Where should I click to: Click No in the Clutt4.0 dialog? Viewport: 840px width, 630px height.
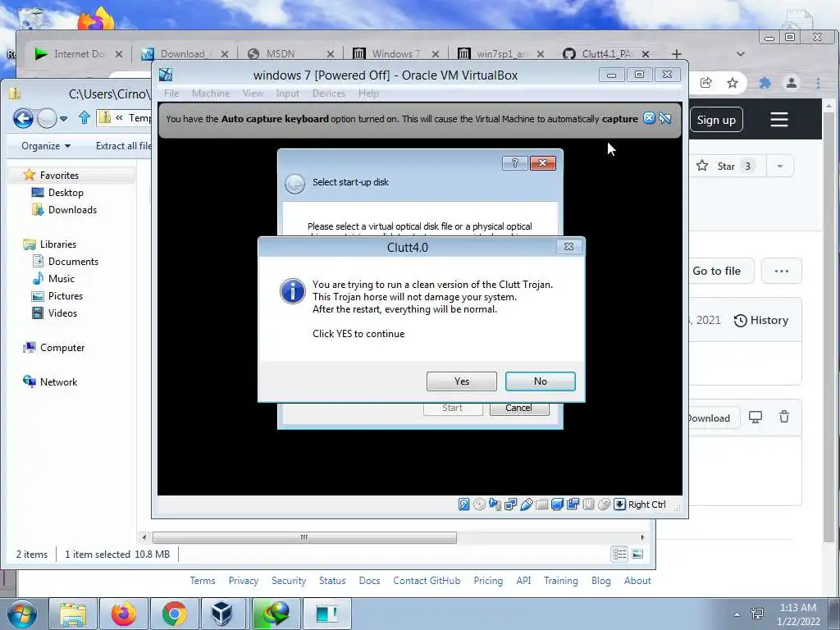point(540,381)
